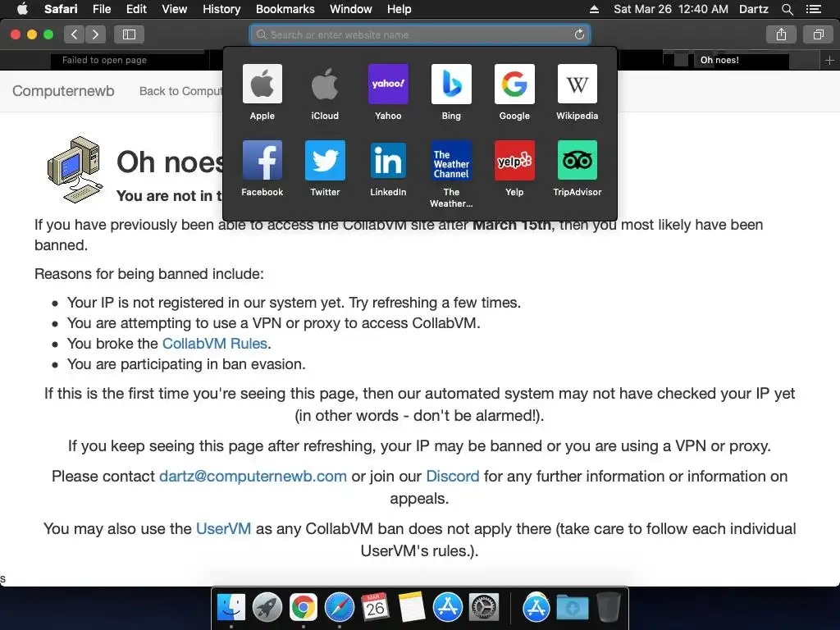840x630 pixels.
Task: Switch to the Oh noes! tab
Action: [x=719, y=60]
